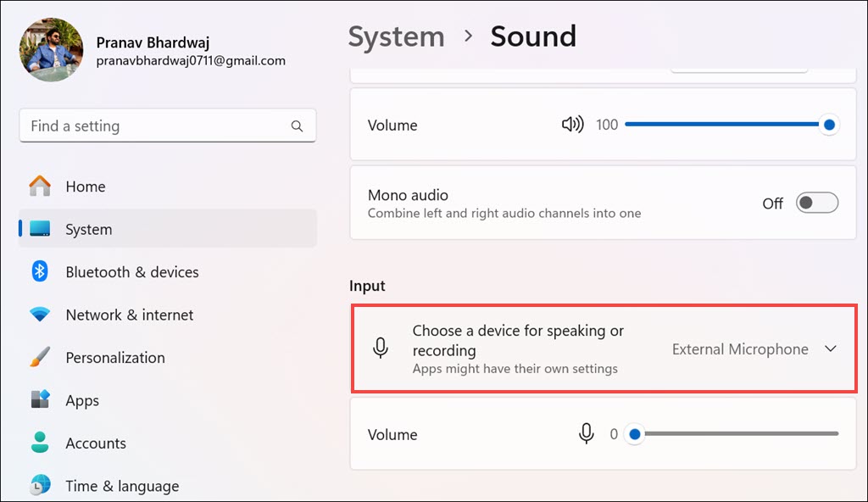Click the Home icon in sidebar

[x=40, y=187]
